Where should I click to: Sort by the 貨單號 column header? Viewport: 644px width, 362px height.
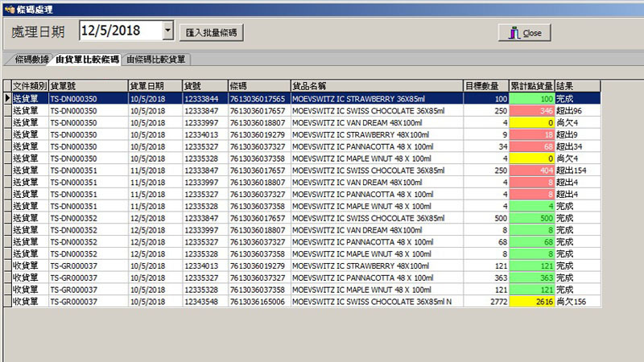pos(88,85)
